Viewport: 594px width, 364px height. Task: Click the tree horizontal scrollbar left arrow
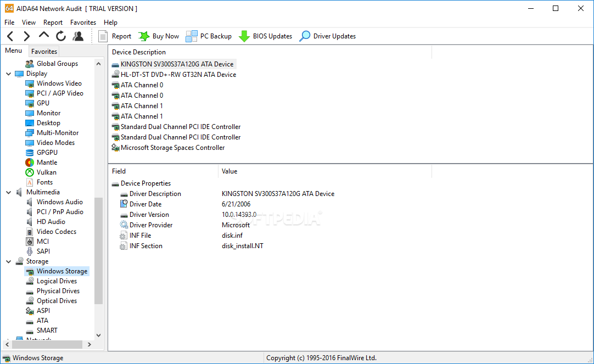[7, 344]
